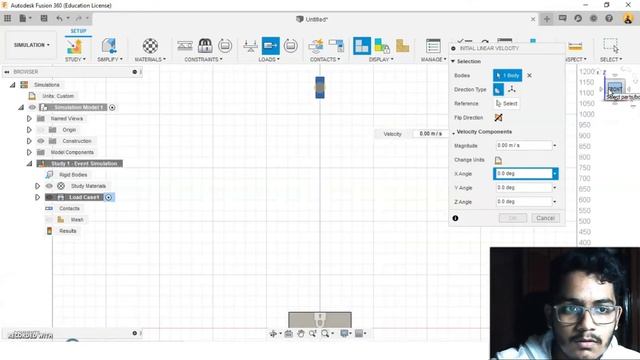The image size is (640, 360).
Task: Select the first Constraints tool icon
Action: (185, 46)
